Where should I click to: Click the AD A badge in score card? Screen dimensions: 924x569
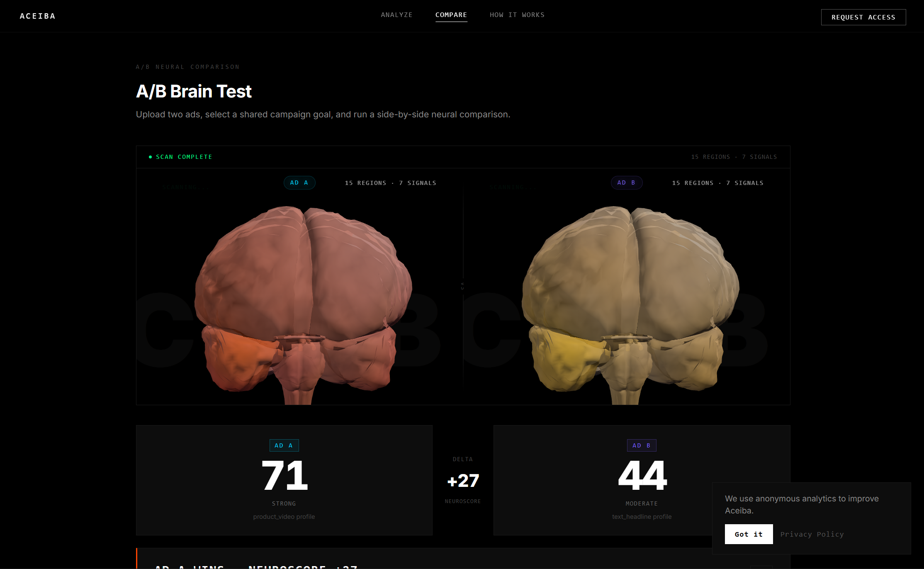[x=284, y=445]
